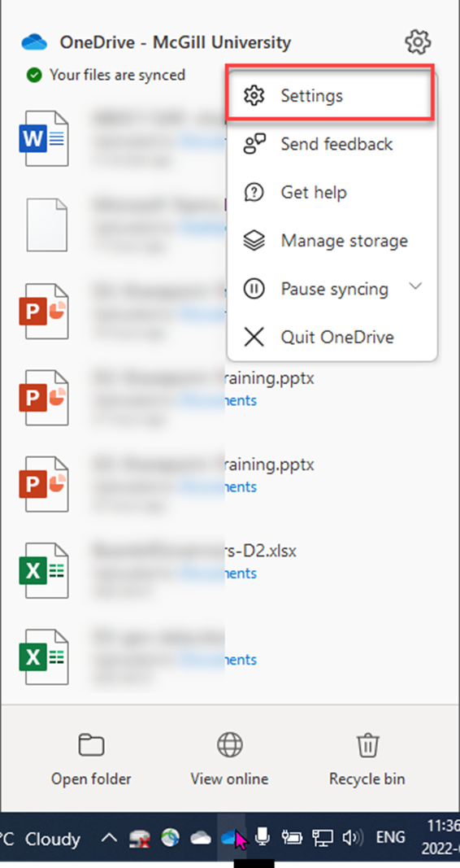Choose Send feedback in the menu

332,144
